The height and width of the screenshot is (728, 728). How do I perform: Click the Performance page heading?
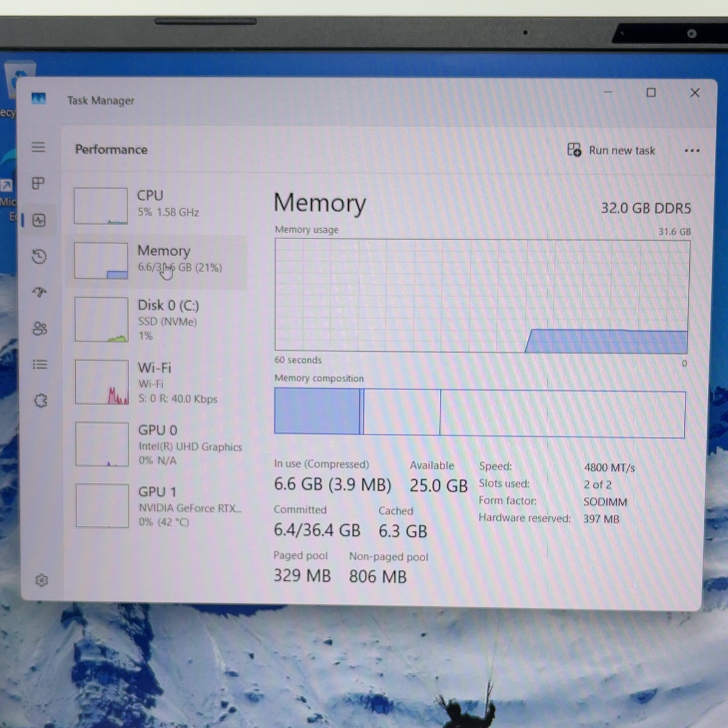pos(111,150)
